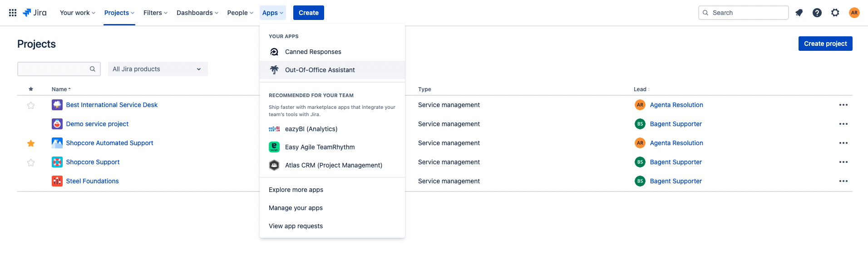Click the Steel Foundations project icon
The height and width of the screenshot is (260, 868).
[57, 181]
